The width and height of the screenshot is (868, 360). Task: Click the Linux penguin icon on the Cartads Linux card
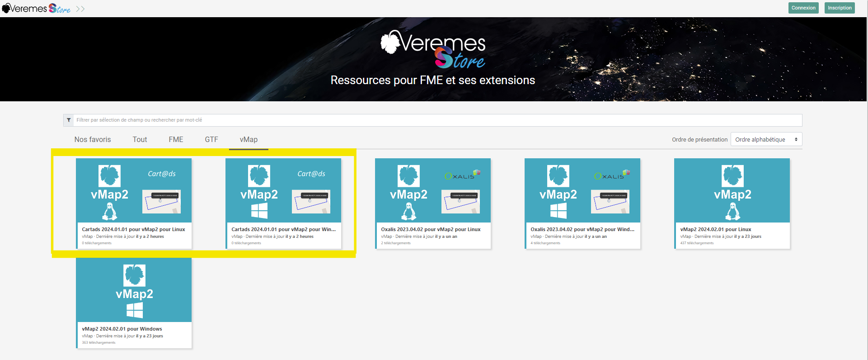tap(110, 211)
